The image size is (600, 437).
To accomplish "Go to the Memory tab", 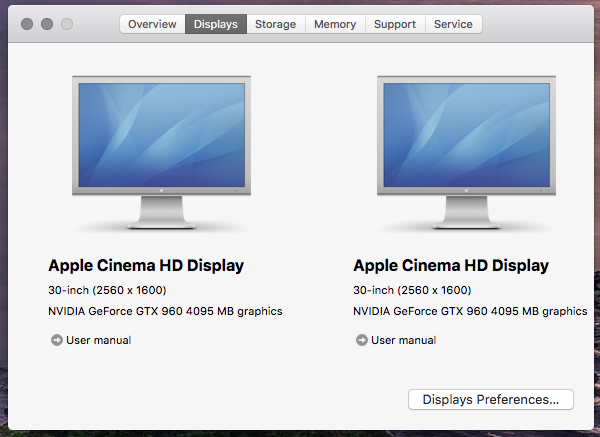I will point(335,24).
